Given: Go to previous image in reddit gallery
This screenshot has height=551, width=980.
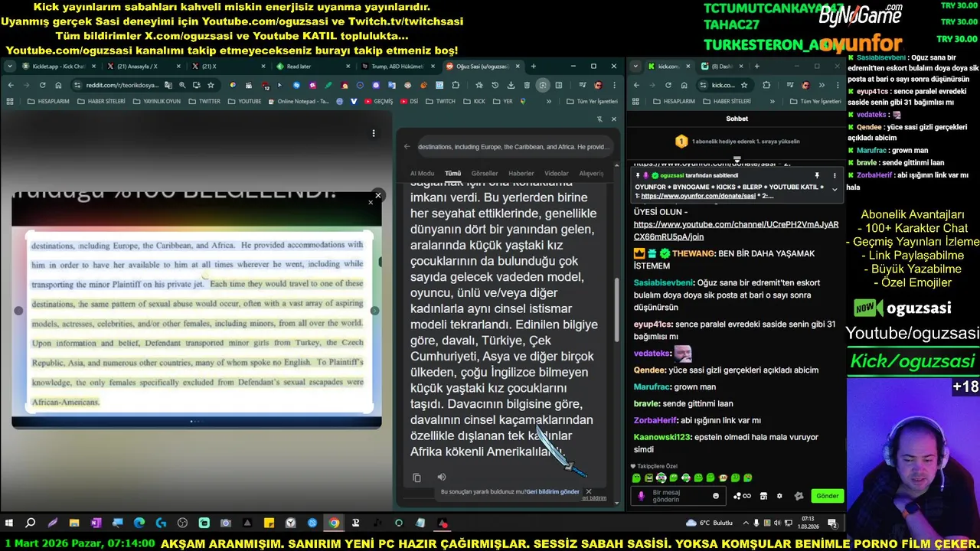Looking at the screenshot, I should click(x=18, y=311).
